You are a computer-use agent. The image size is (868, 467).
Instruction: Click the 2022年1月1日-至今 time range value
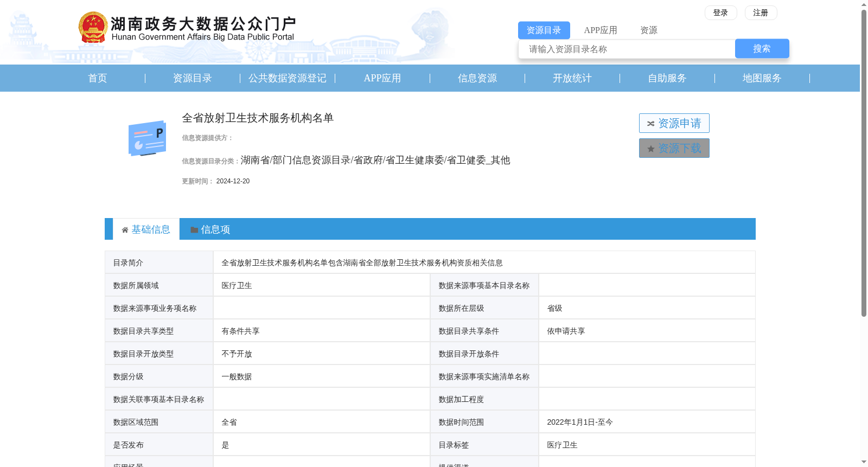click(x=580, y=422)
